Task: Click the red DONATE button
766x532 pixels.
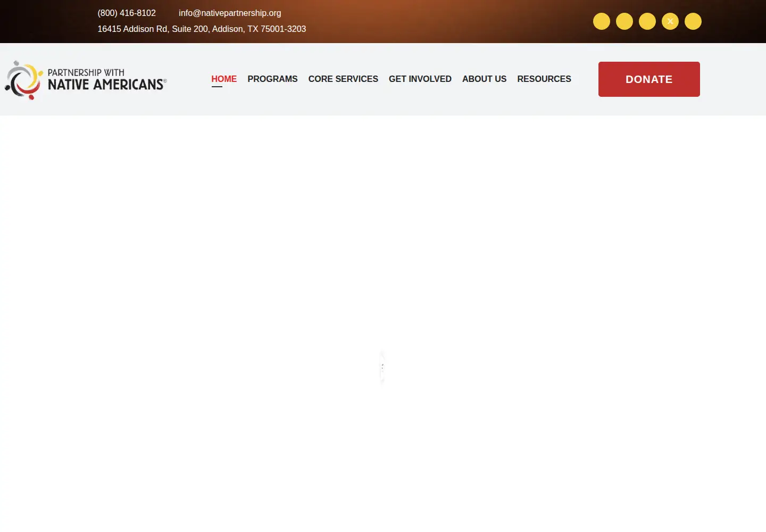Action: [649, 79]
